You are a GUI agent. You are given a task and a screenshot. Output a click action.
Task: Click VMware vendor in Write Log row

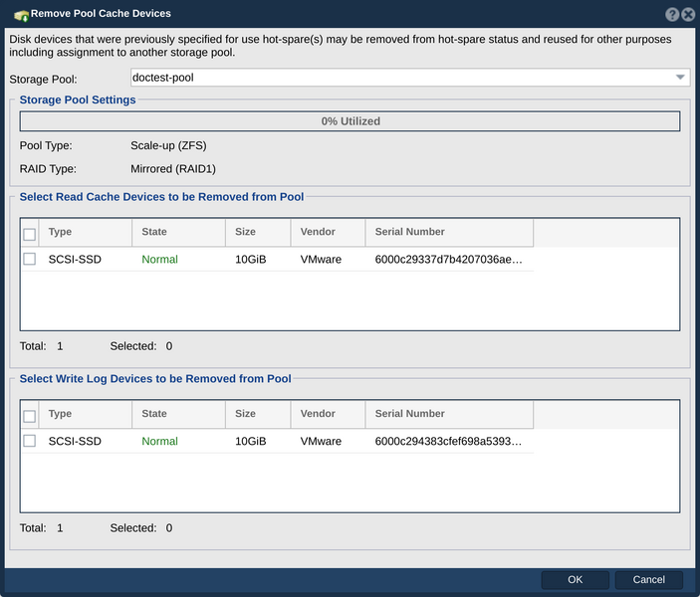coord(321,441)
